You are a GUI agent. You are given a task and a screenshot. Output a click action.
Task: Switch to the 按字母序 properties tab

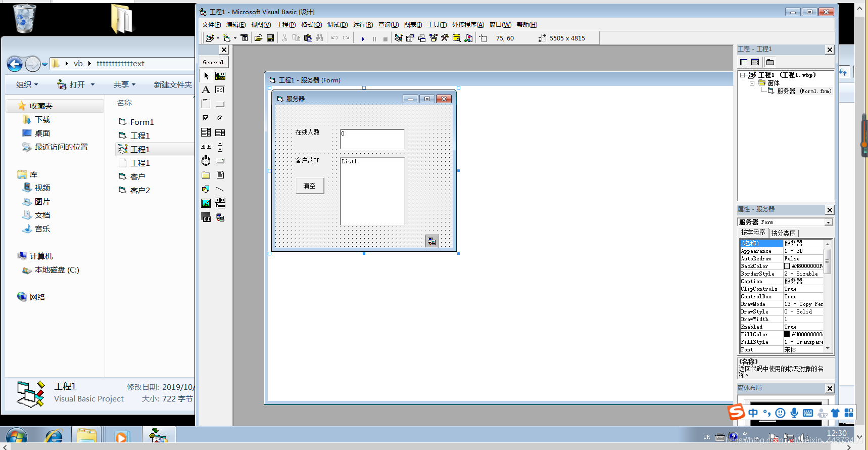(x=753, y=233)
